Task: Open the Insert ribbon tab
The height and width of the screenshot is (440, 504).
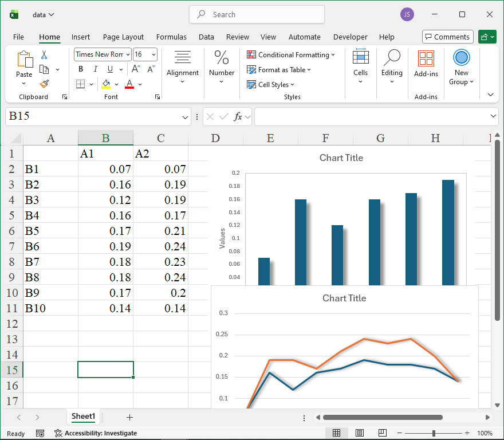Action: click(x=81, y=37)
